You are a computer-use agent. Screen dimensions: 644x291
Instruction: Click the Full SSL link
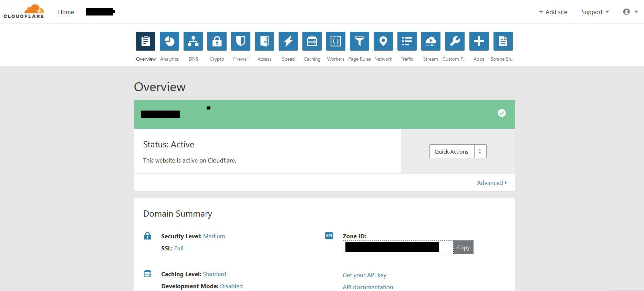(x=179, y=248)
